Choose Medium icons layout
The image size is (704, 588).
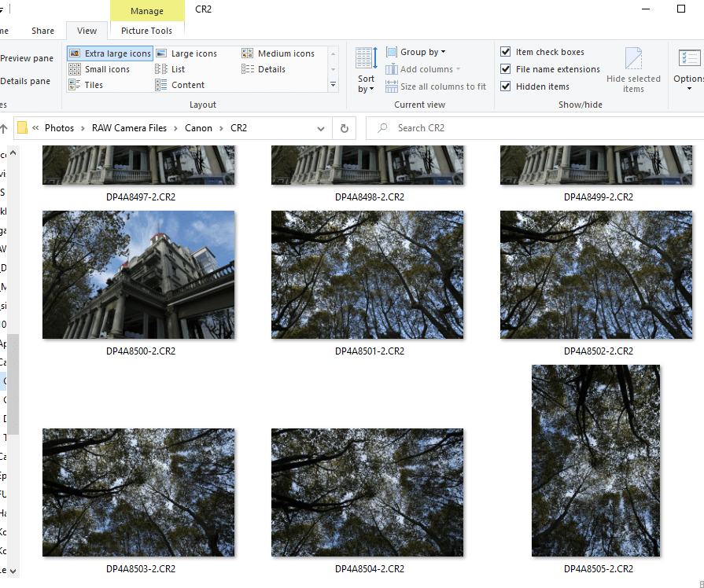[x=278, y=53]
